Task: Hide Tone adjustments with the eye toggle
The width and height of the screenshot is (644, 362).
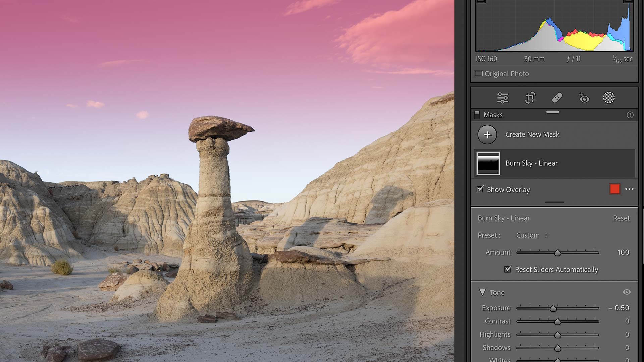Action: click(627, 292)
